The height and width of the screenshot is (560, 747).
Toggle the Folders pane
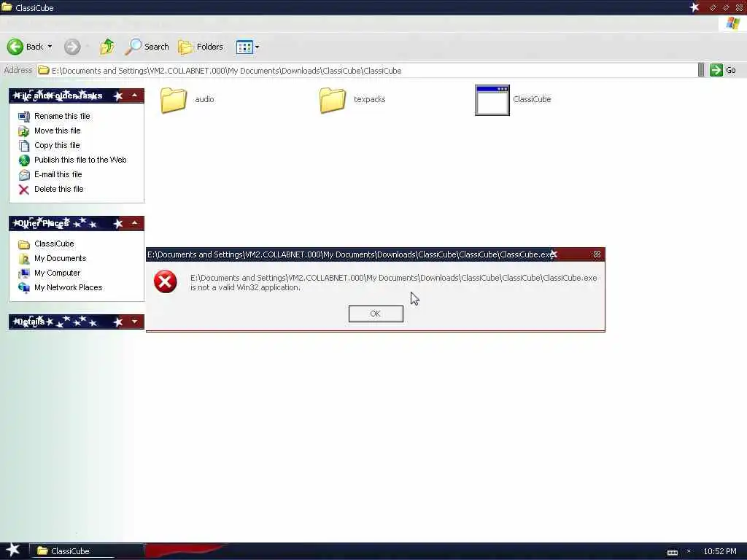(x=201, y=47)
